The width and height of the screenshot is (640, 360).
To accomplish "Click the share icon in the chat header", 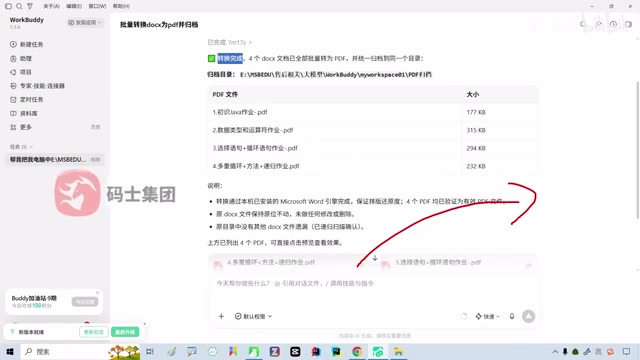I will pyautogui.click(x=598, y=24).
